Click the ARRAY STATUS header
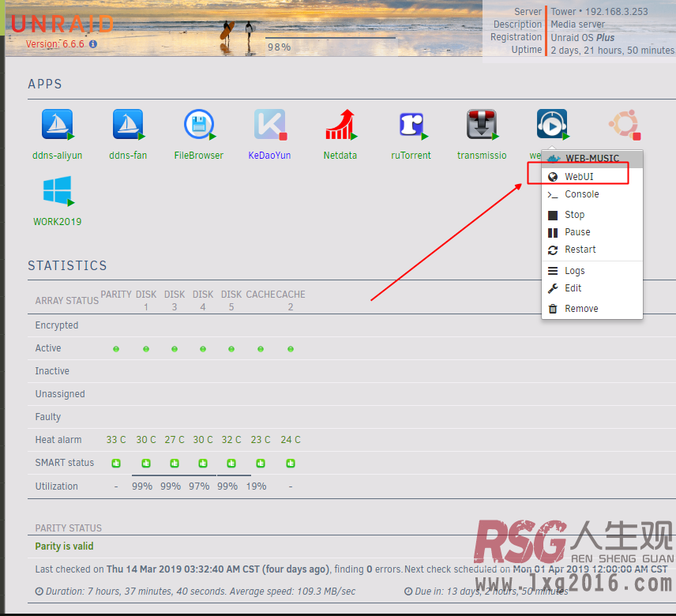 67,301
